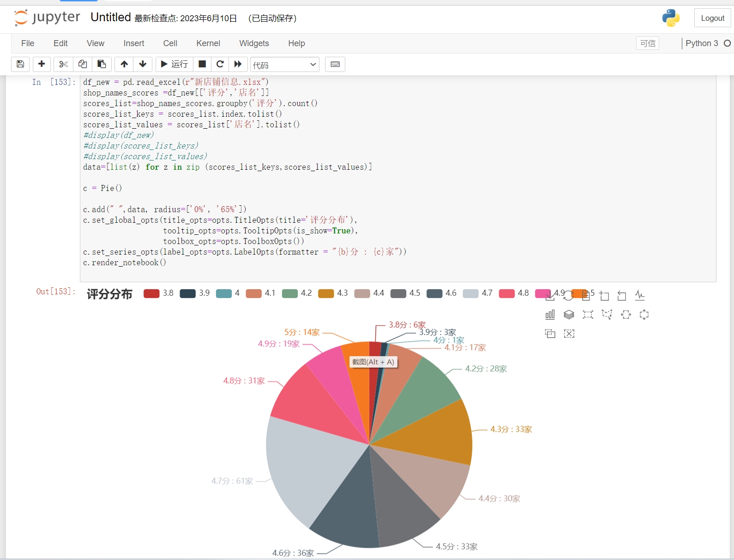Toggle the 4.6 legend series
Viewport: 734px width, 560px height.
(441, 293)
